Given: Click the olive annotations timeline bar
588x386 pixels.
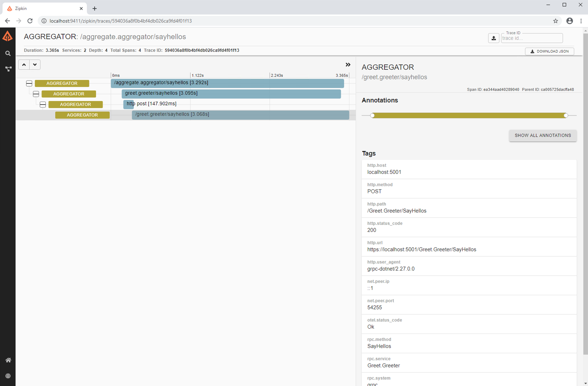Looking at the screenshot, I should pyautogui.click(x=469, y=115).
